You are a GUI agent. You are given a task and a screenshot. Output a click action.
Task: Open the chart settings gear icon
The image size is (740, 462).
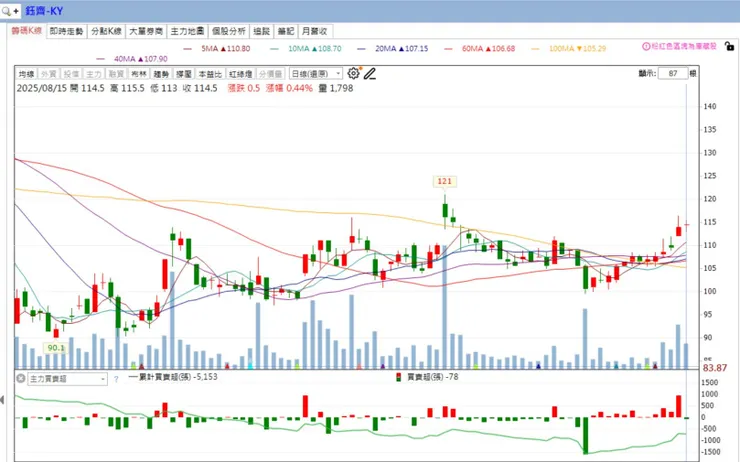tap(353, 74)
